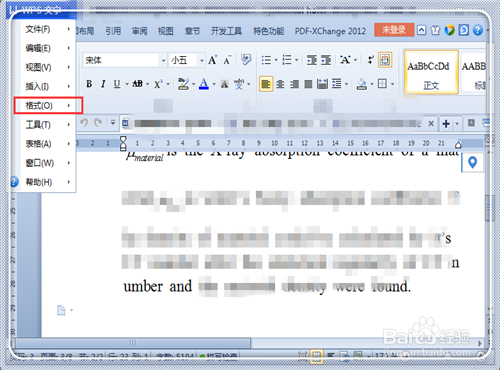The width and height of the screenshot is (500, 370).
Task: Collapse the ribbon with the arrow icon
Action: (421, 30)
